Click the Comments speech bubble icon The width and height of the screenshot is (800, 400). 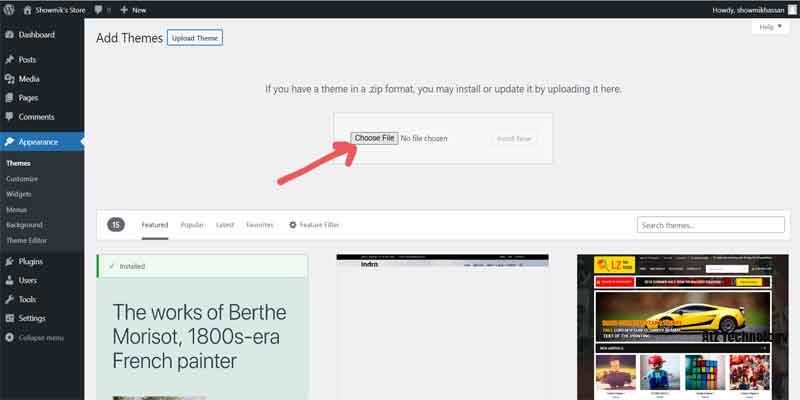[9, 117]
